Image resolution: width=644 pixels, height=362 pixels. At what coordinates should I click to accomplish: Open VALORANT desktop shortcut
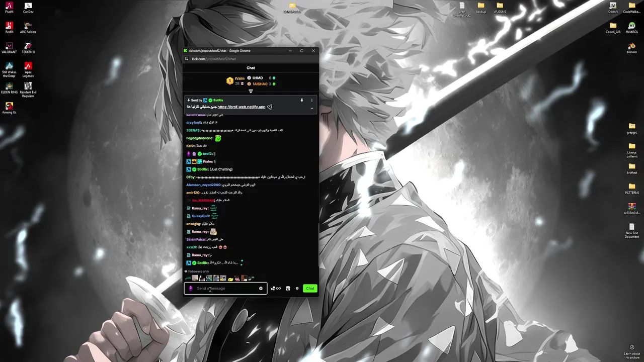9,48
